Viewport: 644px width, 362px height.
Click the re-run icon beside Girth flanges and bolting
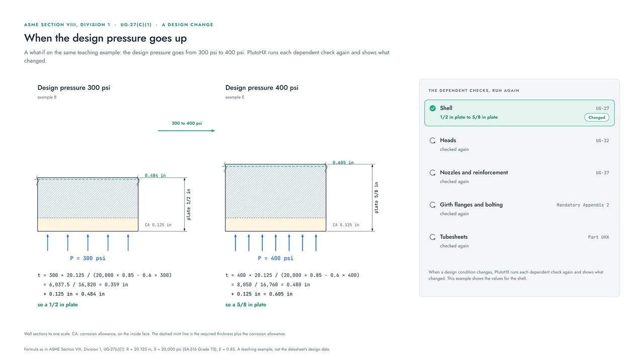tap(432, 205)
